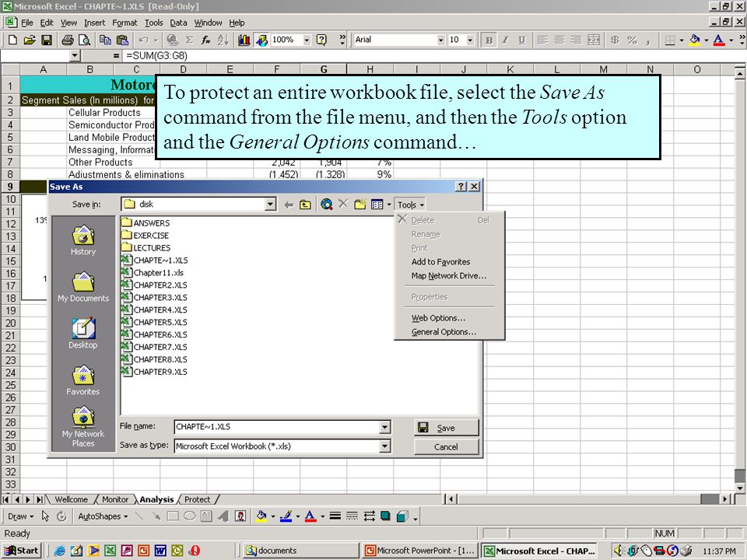Switch to Microsoft PowerPoint taskbar button
Viewport: 747px width, 560px height.
(420, 551)
